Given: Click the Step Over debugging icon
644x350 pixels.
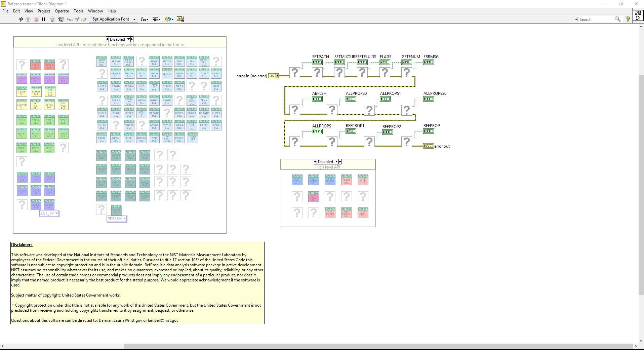Looking at the screenshot, I should 77,19.
